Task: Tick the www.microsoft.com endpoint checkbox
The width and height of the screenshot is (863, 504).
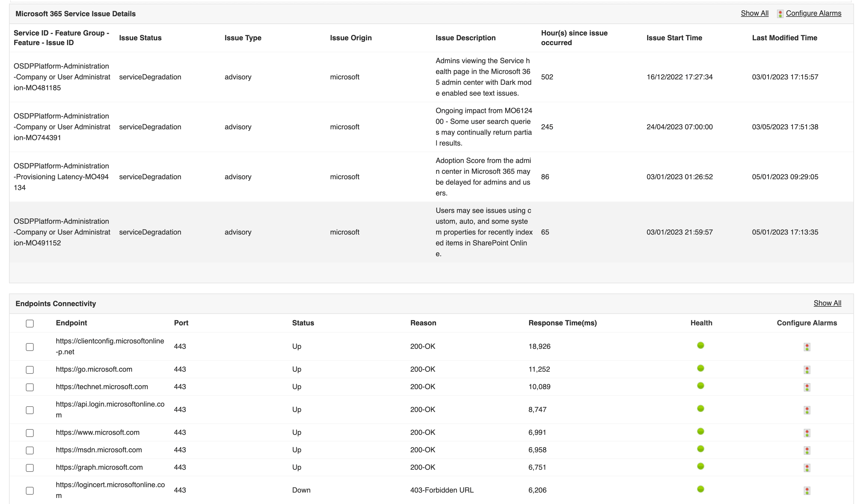Action: (x=30, y=433)
